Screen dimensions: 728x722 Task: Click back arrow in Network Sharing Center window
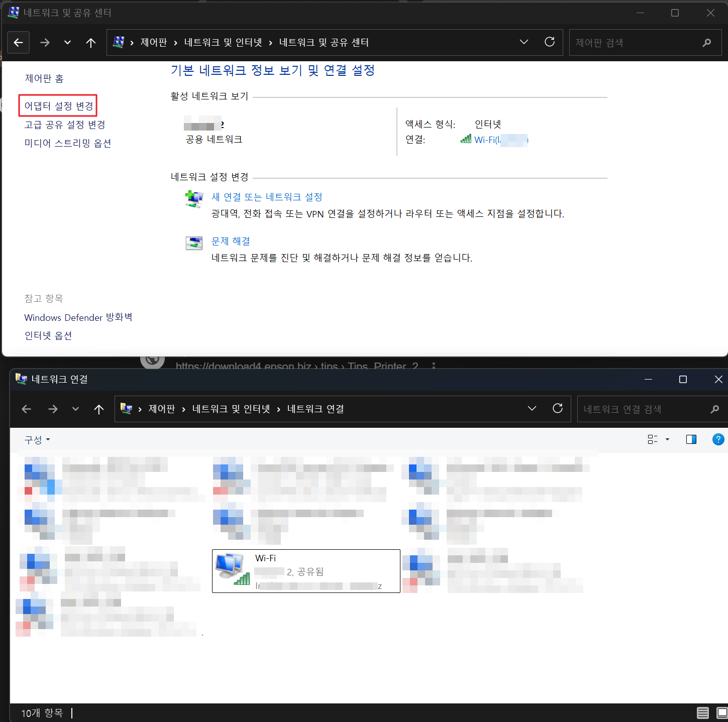coord(19,43)
